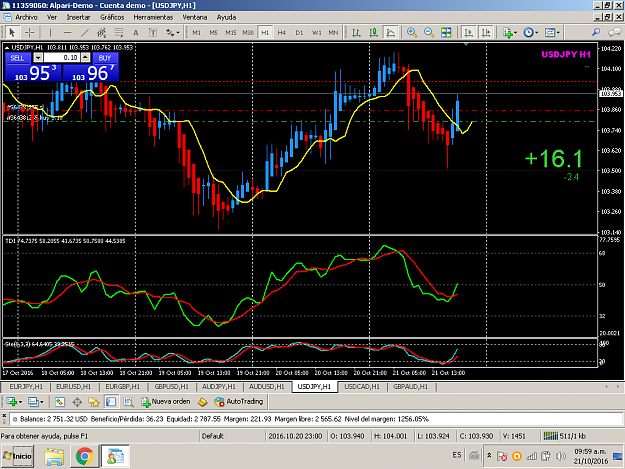Open the Gráficos menu
The width and height of the screenshot is (625, 469).
[x=112, y=17]
